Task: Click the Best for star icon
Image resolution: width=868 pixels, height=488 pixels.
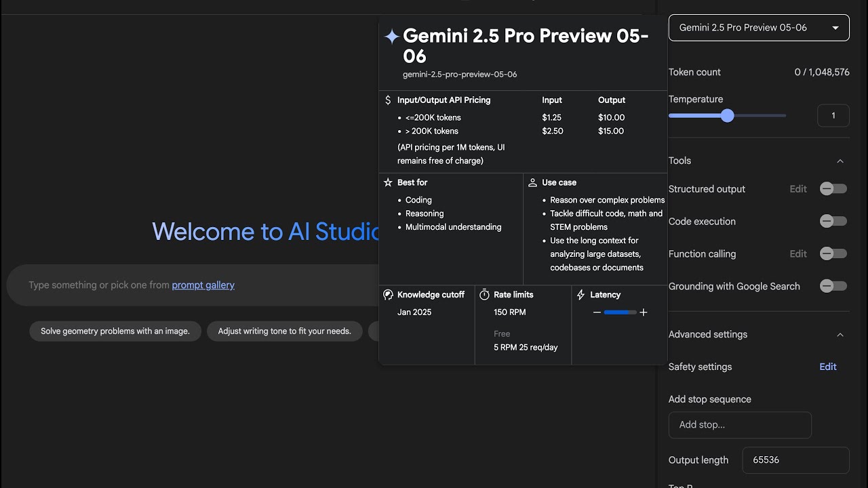Action: 388,182
